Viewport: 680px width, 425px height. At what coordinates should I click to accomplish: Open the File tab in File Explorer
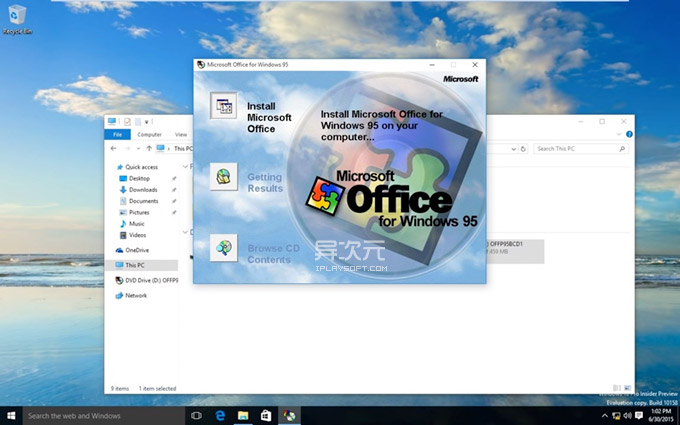point(118,134)
